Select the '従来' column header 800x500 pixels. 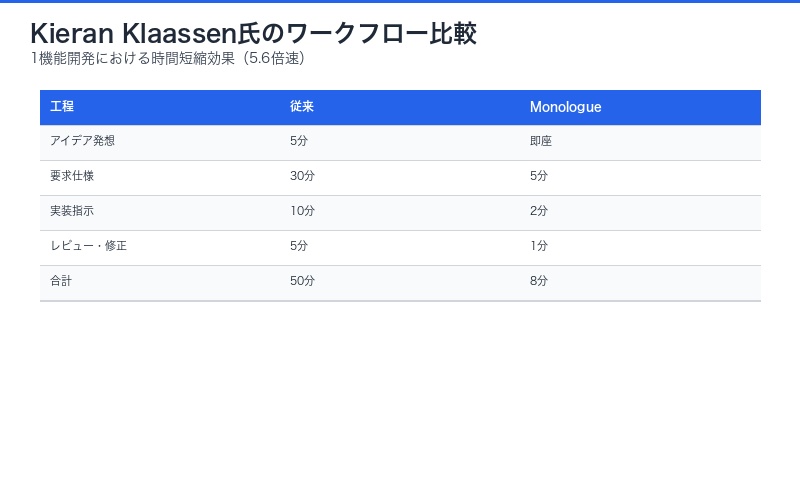pyautogui.click(x=302, y=107)
